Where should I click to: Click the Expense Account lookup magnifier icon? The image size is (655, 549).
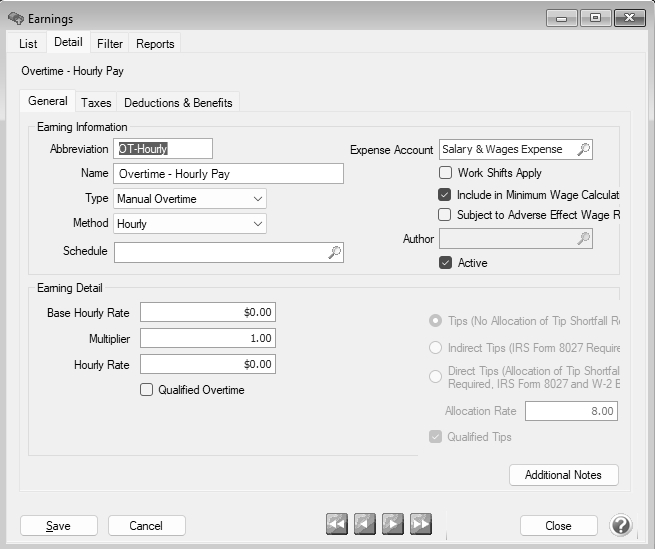pyautogui.click(x=584, y=149)
